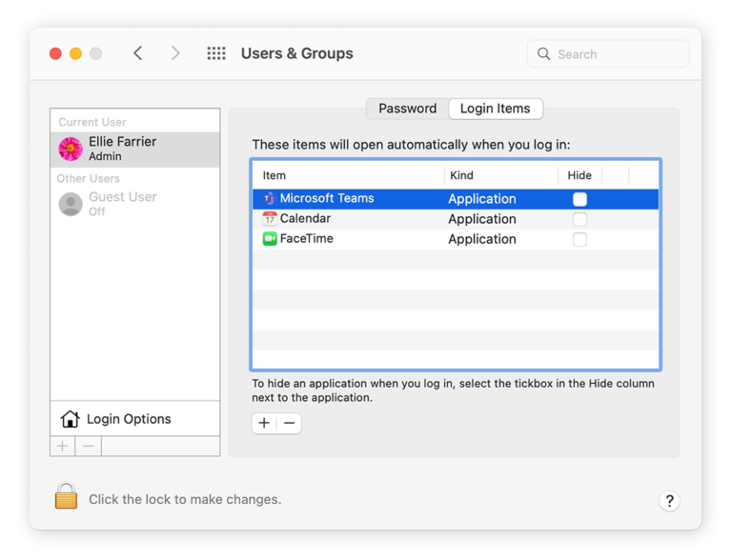Click the Calendar app icon
This screenshot has width=732, height=560.
pyautogui.click(x=270, y=218)
